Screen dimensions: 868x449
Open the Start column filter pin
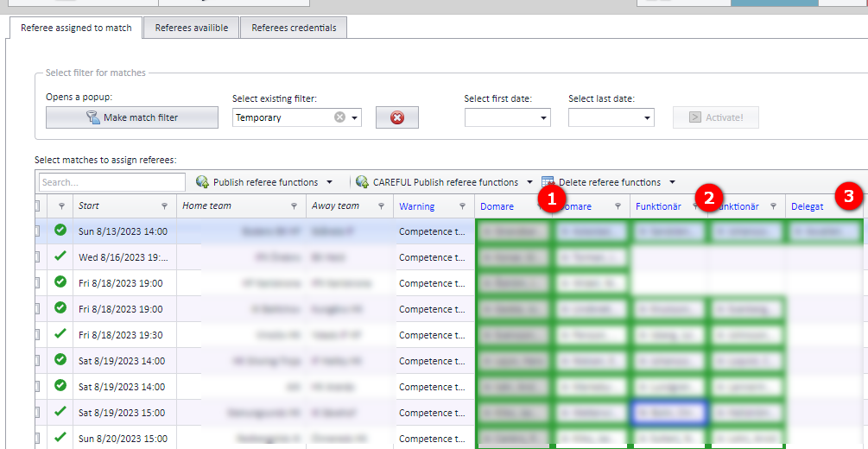click(x=164, y=206)
